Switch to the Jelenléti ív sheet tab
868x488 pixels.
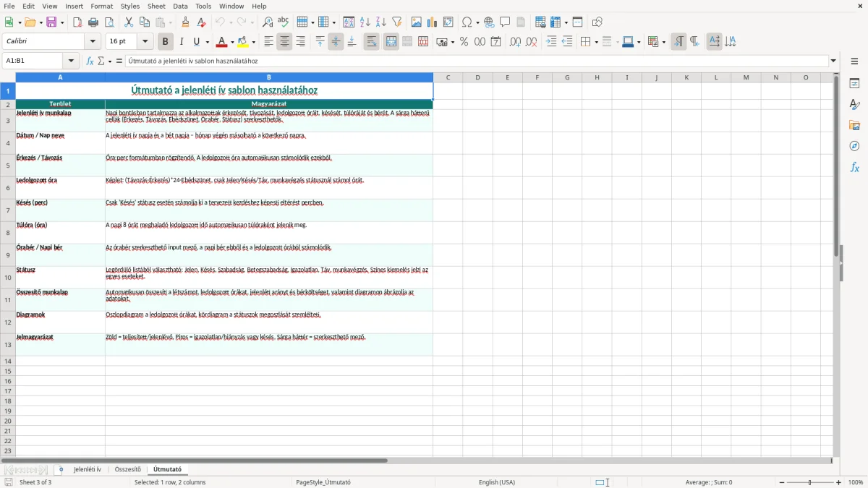[x=88, y=469]
